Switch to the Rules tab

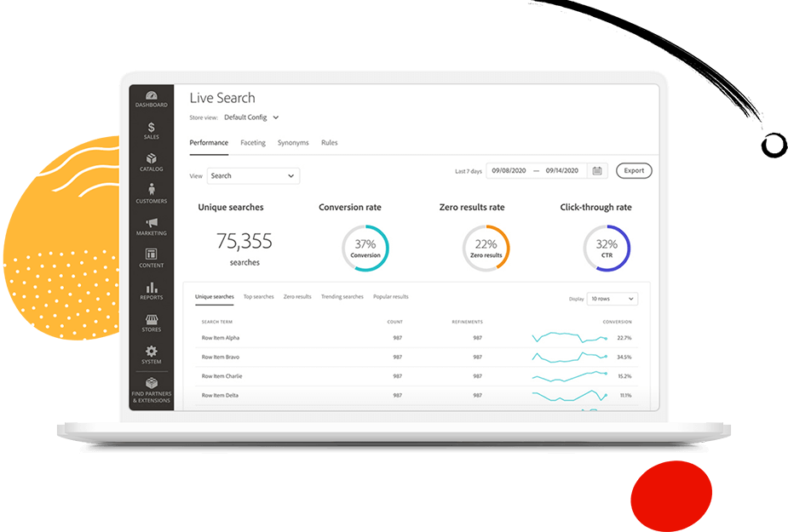[x=329, y=143]
